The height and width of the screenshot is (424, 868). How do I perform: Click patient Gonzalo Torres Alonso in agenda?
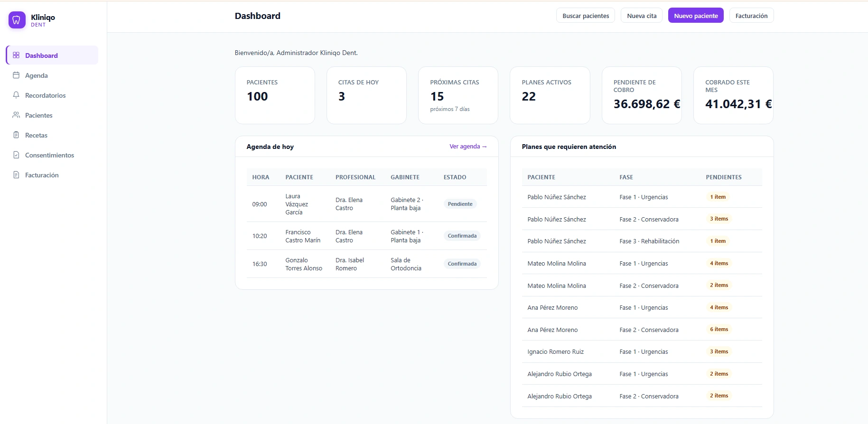pyautogui.click(x=304, y=264)
